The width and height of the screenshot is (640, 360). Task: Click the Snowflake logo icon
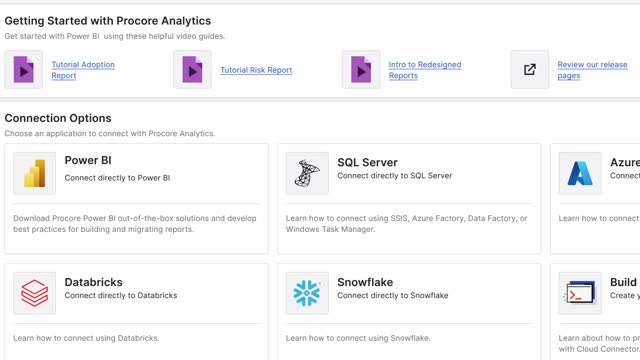307,293
